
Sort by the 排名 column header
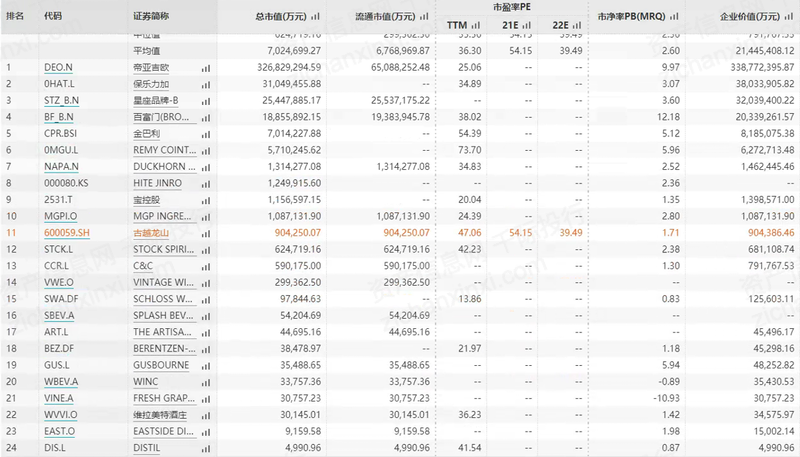pos(15,16)
